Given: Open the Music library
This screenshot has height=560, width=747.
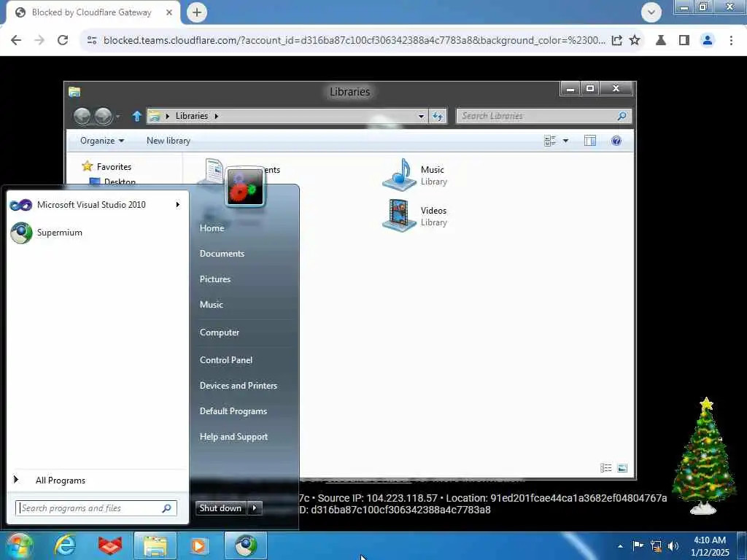Looking at the screenshot, I should click(x=415, y=175).
